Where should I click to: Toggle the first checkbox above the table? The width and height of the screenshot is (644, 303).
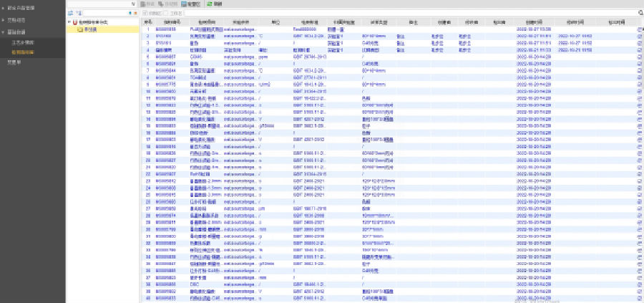coord(145,13)
